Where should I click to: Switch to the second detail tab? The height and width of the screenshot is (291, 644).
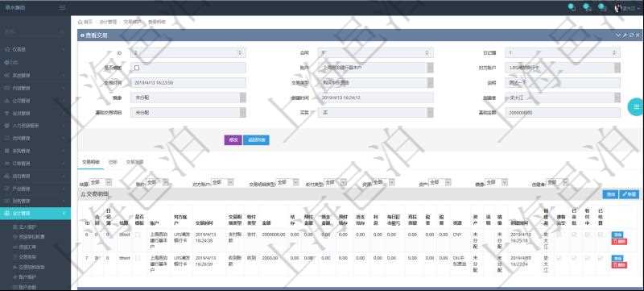click(x=113, y=162)
